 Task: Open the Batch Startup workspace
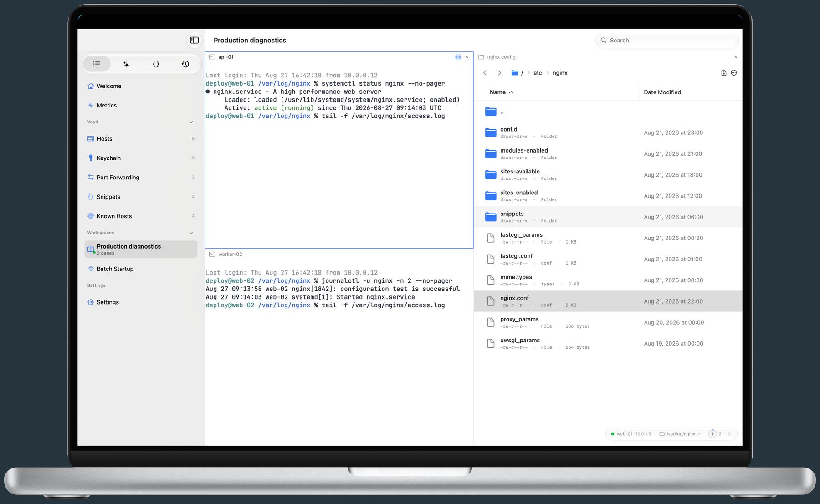[x=141, y=269]
